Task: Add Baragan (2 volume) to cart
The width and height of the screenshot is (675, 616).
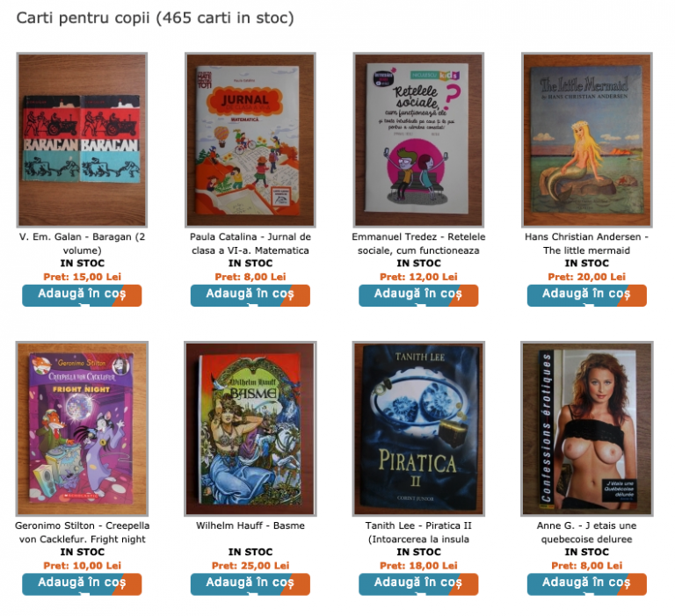Action: [x=82, y=295]
